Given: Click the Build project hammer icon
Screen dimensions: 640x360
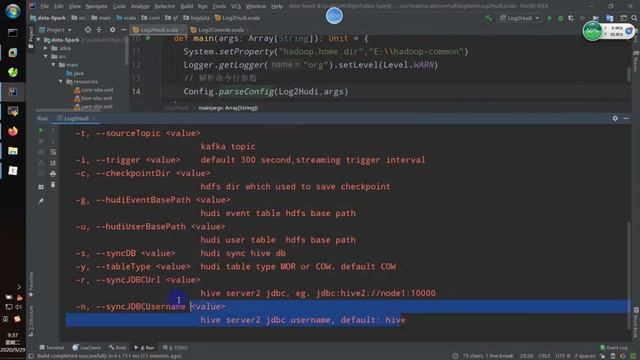Looking at the screenshot, I should point(488,18).
